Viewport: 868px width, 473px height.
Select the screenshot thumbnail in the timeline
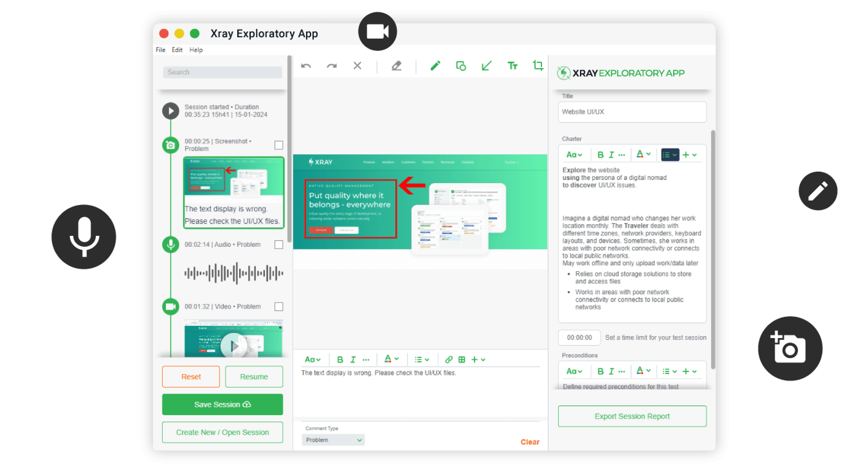click(233, 193)
